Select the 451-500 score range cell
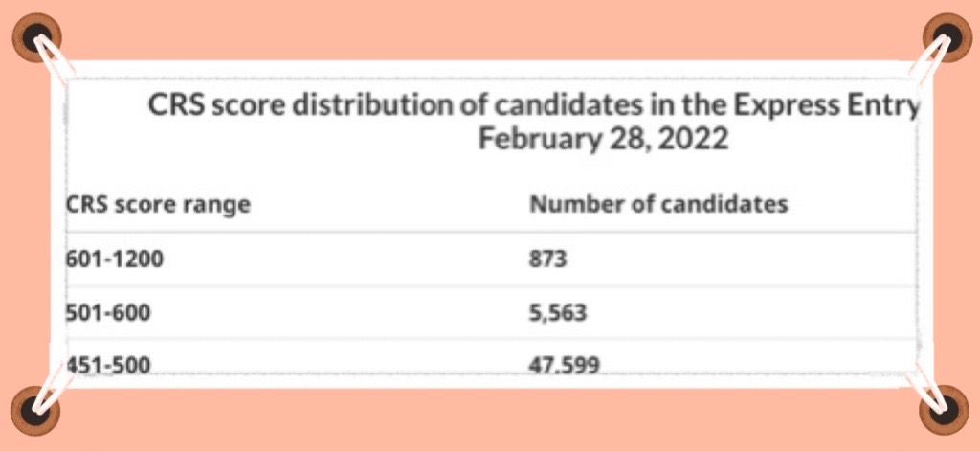The width and height of the screenshot is (980, 452). 107,365
